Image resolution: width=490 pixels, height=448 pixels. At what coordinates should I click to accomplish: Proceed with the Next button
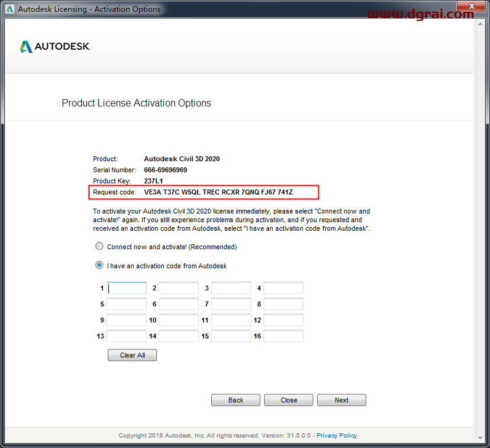(x=342, y=400)
